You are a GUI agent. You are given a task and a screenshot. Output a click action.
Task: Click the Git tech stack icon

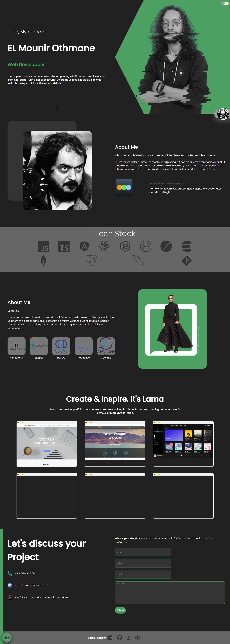coord(187,261)
